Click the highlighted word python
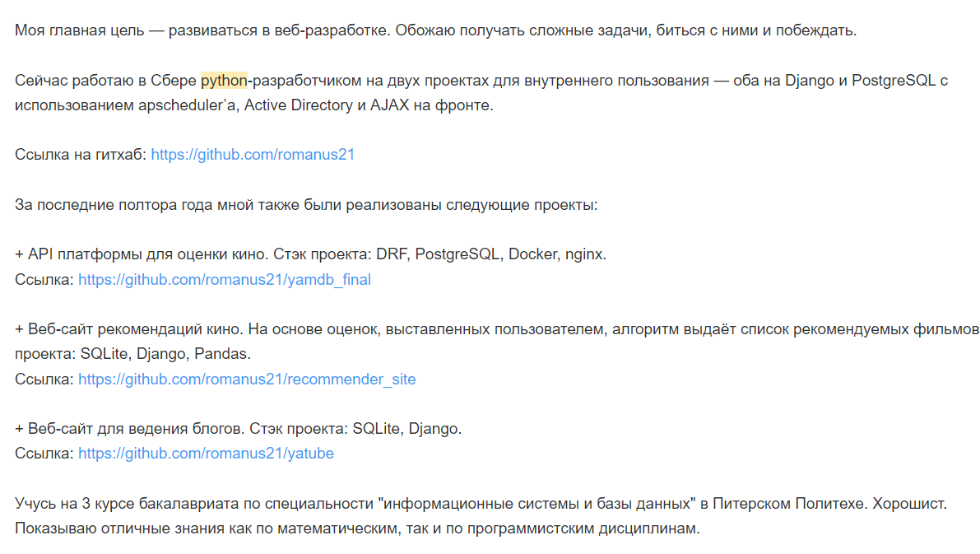980x554 pixels. point(224,81)
